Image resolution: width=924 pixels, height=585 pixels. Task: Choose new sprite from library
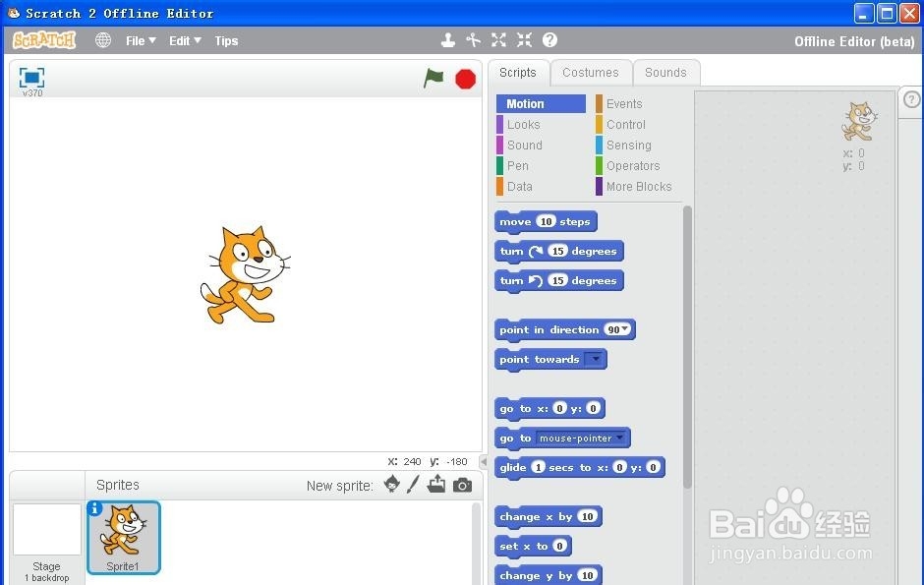tap(391, 485)
